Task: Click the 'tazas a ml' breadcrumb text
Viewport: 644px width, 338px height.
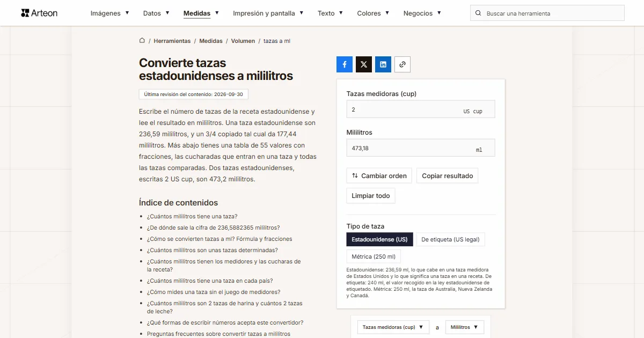Action: click(277, 41)
